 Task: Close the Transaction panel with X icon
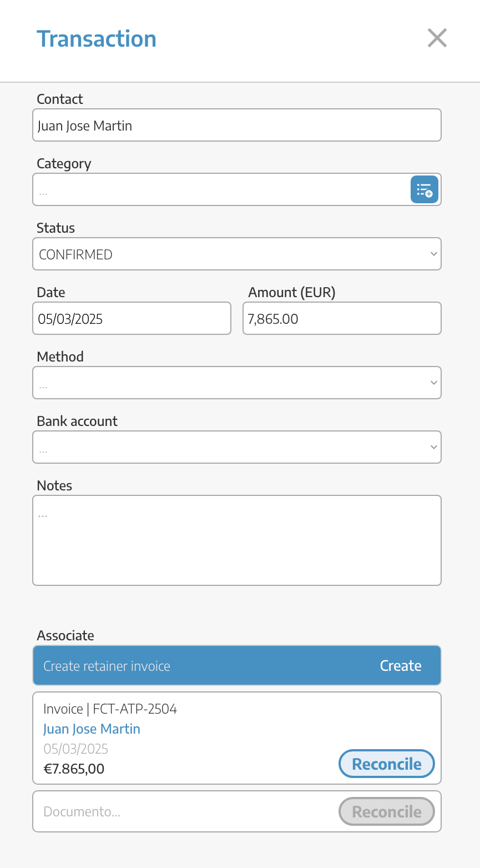437,38
